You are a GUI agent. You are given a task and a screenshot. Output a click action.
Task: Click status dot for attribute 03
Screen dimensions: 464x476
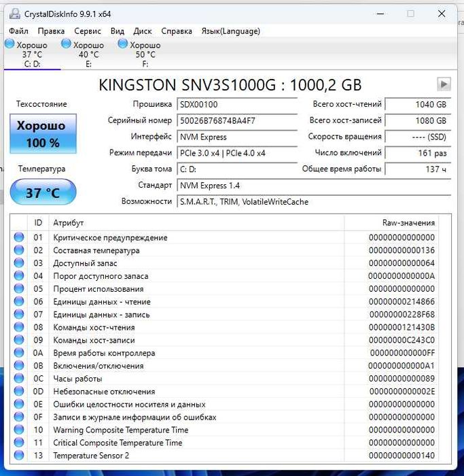(19, 263)
